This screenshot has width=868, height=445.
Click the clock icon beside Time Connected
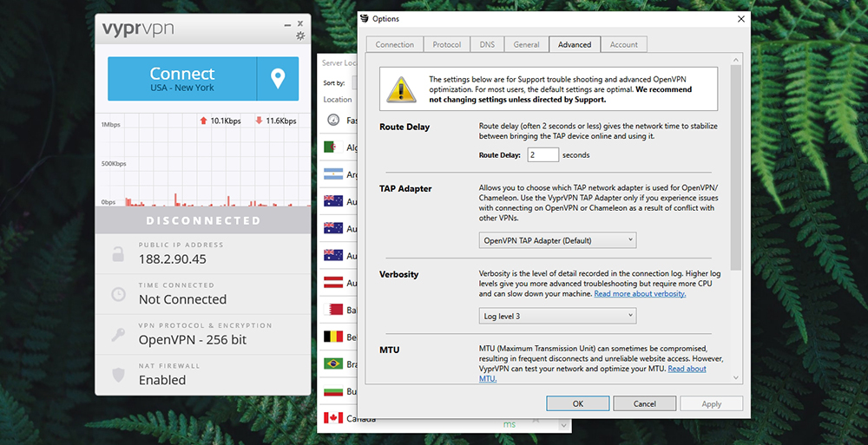click(x=118, y=294)
